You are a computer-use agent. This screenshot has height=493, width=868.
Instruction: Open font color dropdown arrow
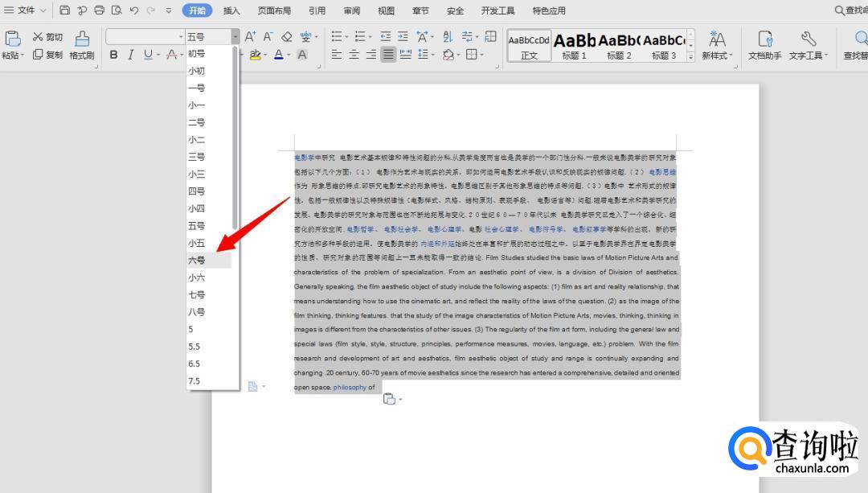289,55
